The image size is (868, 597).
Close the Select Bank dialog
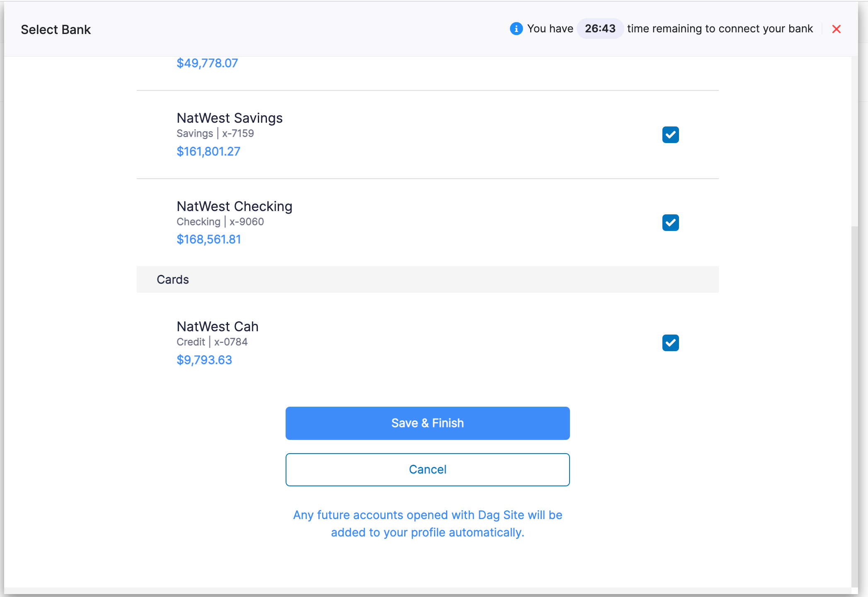click(836, 29)
